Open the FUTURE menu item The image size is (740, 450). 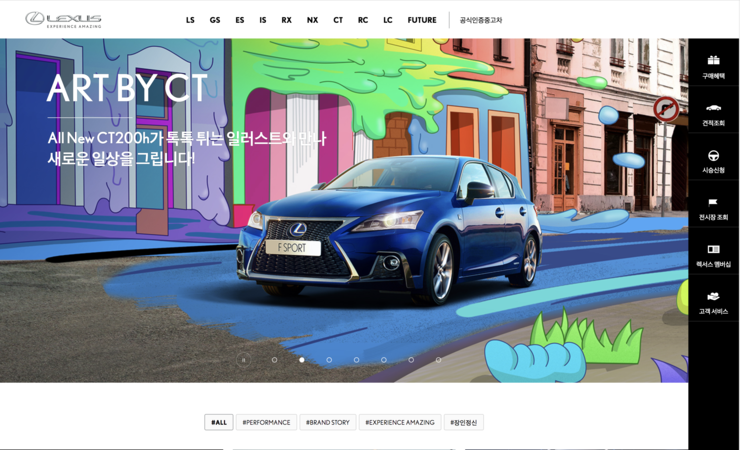pyautogui.click(x=422, y=20)
